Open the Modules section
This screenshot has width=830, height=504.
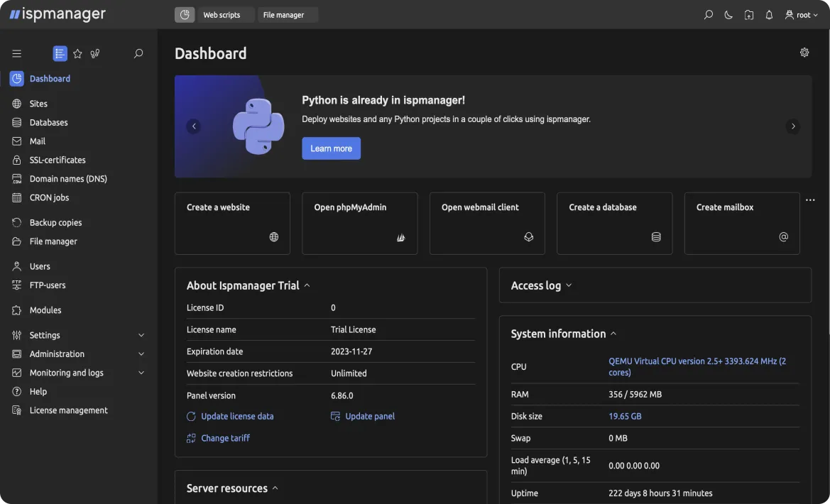tap(45, 310)
